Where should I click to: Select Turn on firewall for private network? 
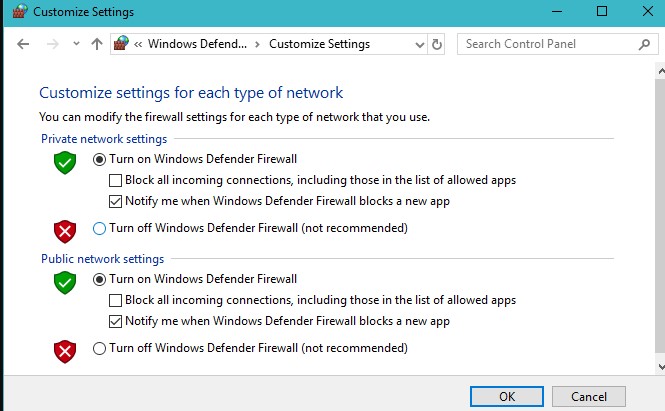[x=99, y=159]
